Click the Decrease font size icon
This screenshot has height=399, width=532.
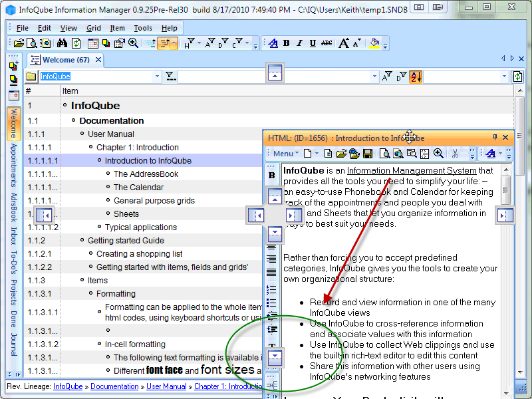pyautogui.click(x=357, y=43)
